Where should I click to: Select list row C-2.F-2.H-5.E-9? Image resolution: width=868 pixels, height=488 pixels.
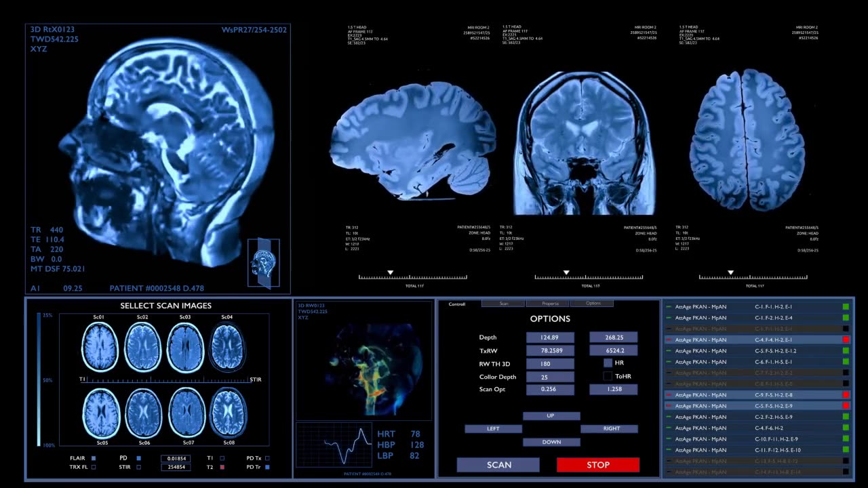(x=757, y=417)
